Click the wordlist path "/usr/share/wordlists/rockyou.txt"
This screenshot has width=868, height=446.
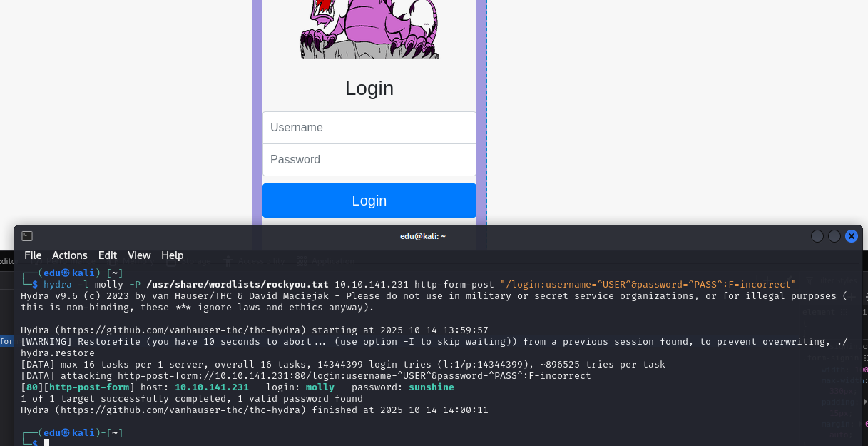coord(238,285)
